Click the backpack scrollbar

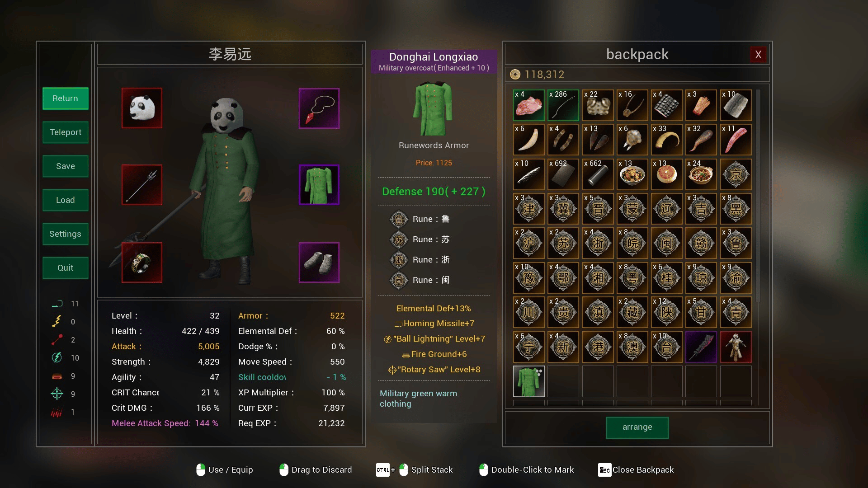click(x=758, y=196)
